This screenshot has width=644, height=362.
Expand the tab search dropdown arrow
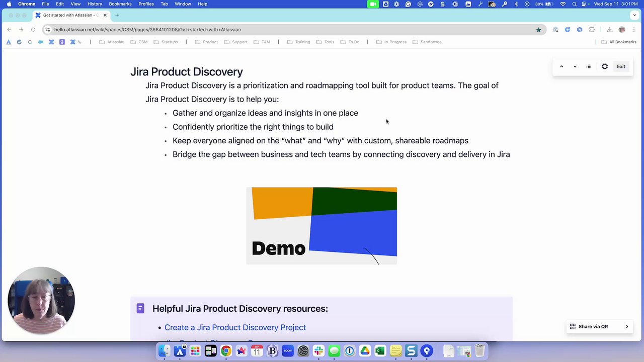click(635, 15)
